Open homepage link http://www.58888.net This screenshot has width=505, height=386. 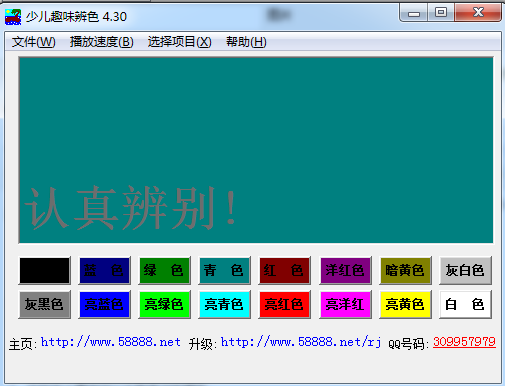[x=111, y=342]
